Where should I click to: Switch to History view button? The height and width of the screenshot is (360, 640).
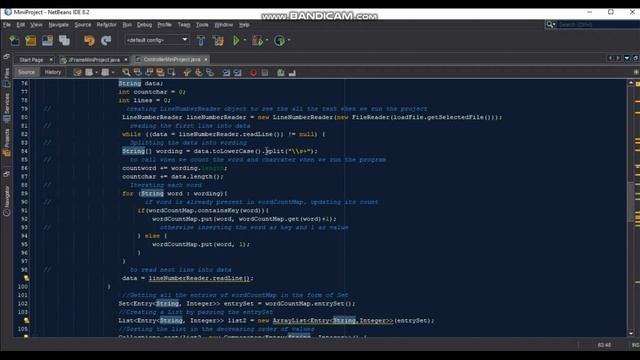53,72
